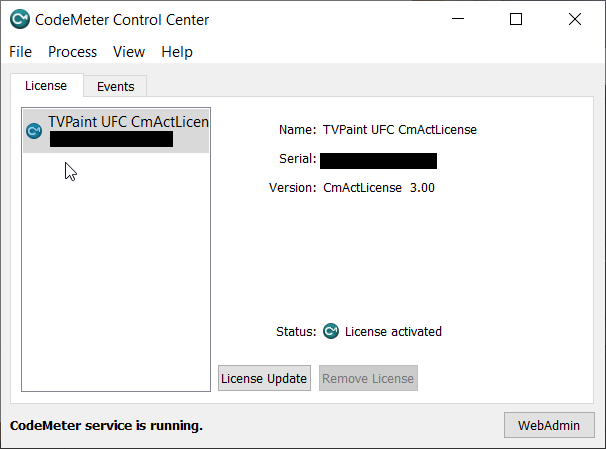This screenshot has height=449, width=606.
Task: Click the status icon next to License activated
Action: click(x=331, y=331)
